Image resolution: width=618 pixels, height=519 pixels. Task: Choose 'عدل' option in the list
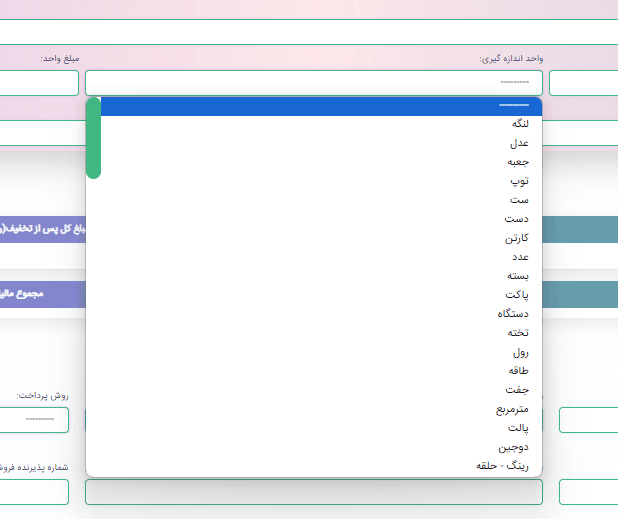tap(519, 143)
